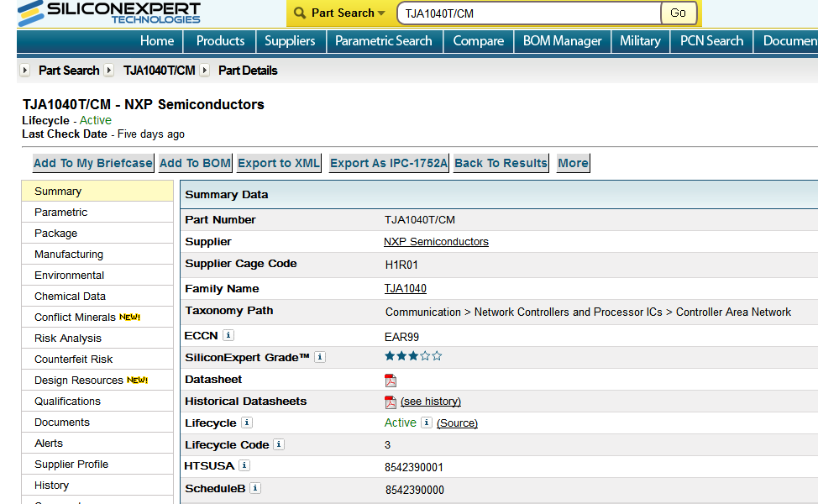
Task: Open BOM Manager menu item
Action: (563, 40)
